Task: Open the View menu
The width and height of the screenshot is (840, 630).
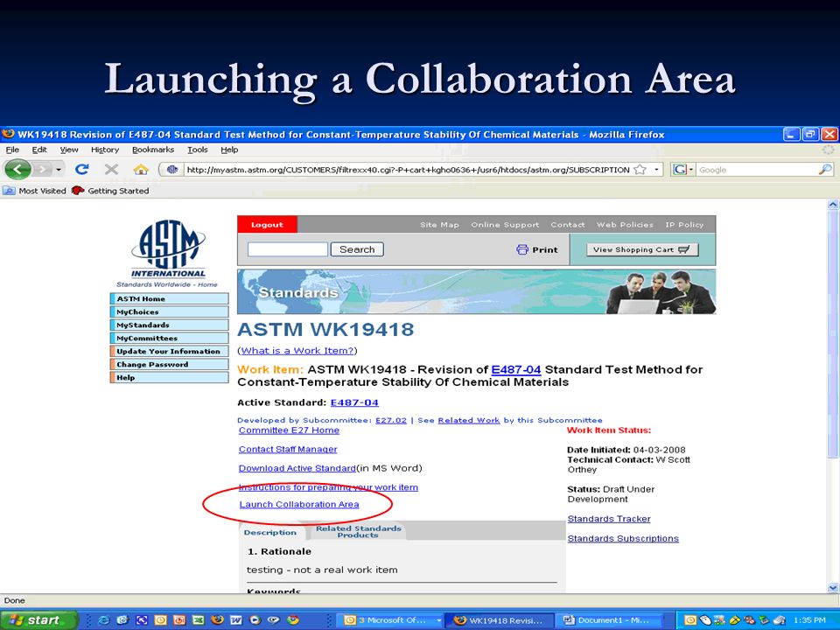Action: pyautogui.click(x=68, y=150)
